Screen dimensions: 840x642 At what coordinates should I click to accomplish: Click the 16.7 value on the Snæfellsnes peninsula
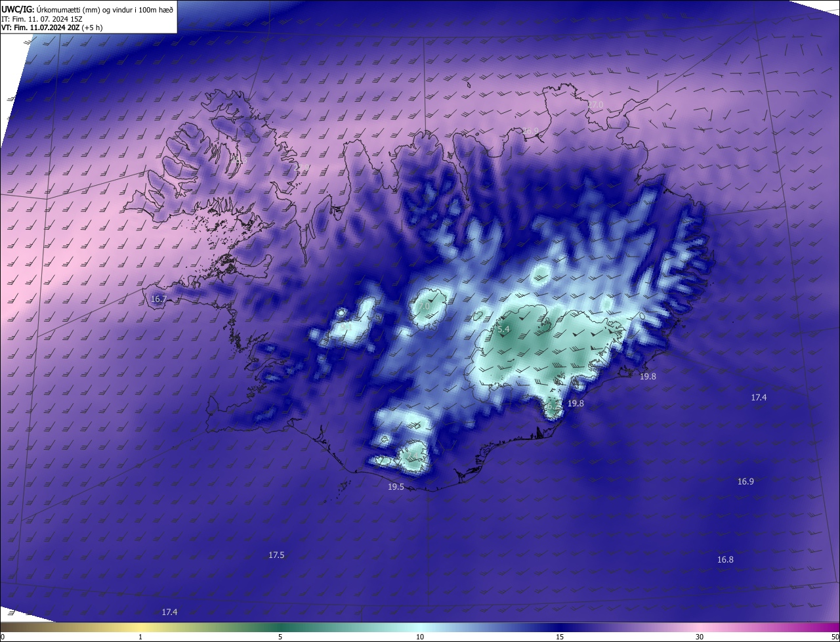click(x=159, y=299)
